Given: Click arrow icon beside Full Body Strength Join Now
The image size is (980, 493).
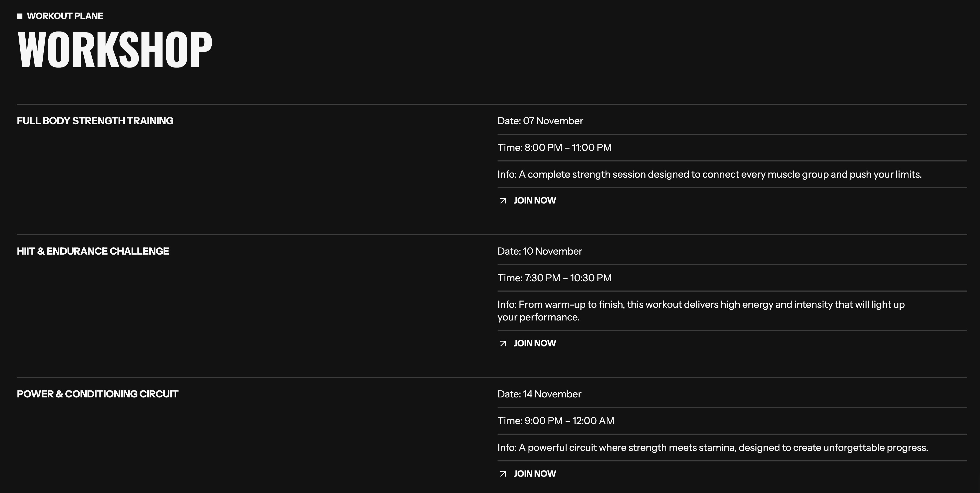Looking at the screenshot, I should point(503,201).
